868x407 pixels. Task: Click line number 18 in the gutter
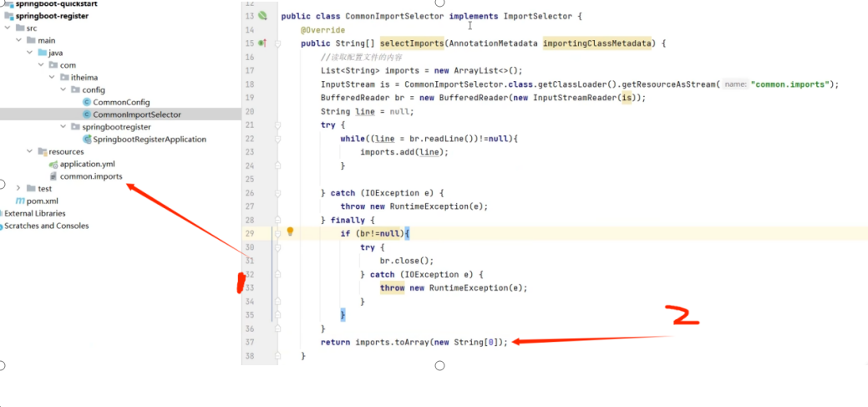click(x=249, y=84)
